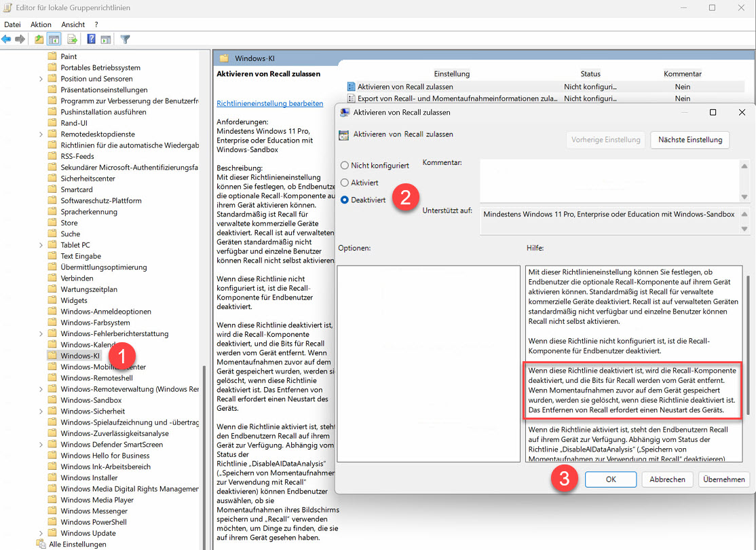756x550 pixels.
Task: Go forward with the gray right arrow
Action: click(20, 39)
